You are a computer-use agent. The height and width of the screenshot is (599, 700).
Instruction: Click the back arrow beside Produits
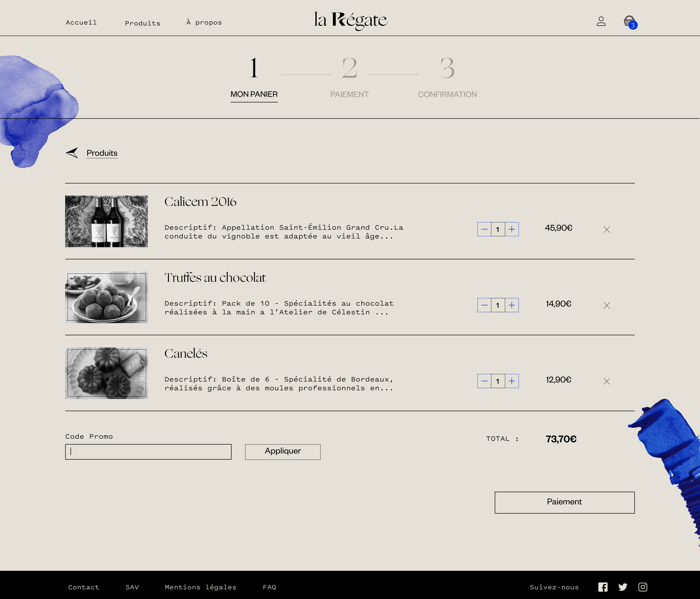[72, 153]
